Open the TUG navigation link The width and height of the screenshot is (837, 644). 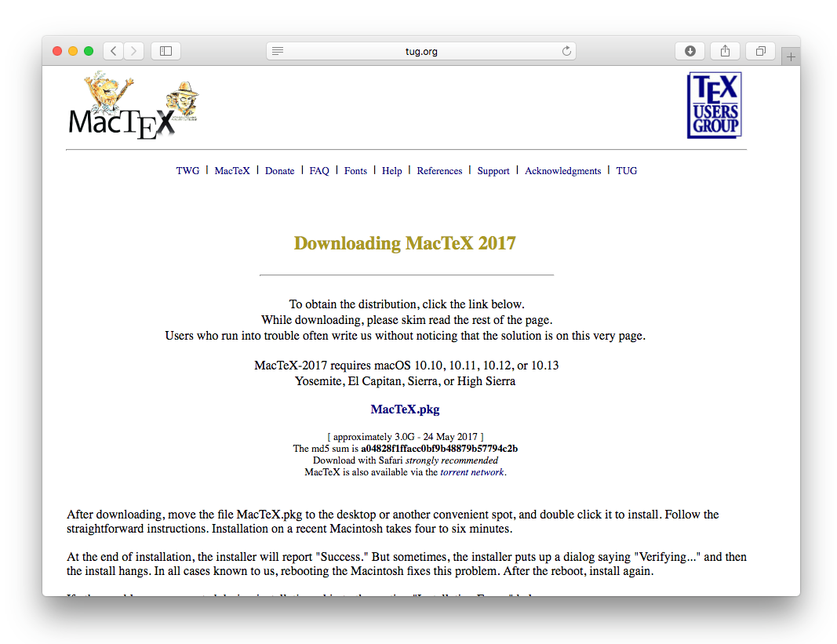point(627,171)
